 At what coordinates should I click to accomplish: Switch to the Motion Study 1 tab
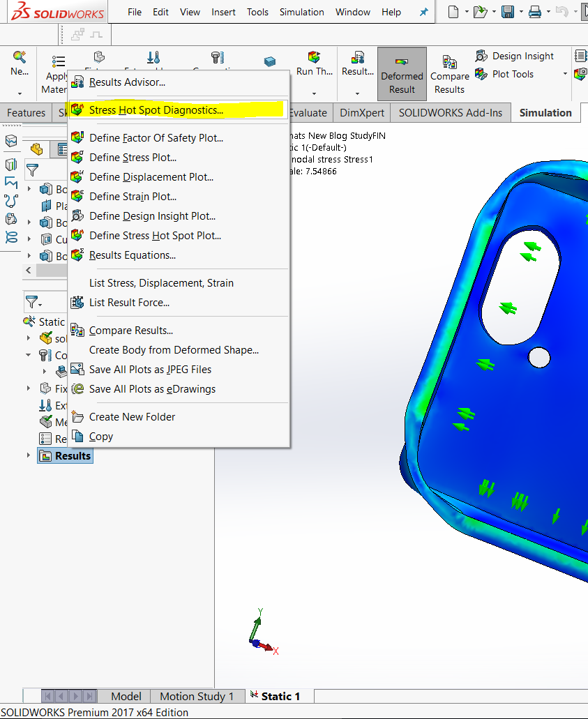point(197,696)
